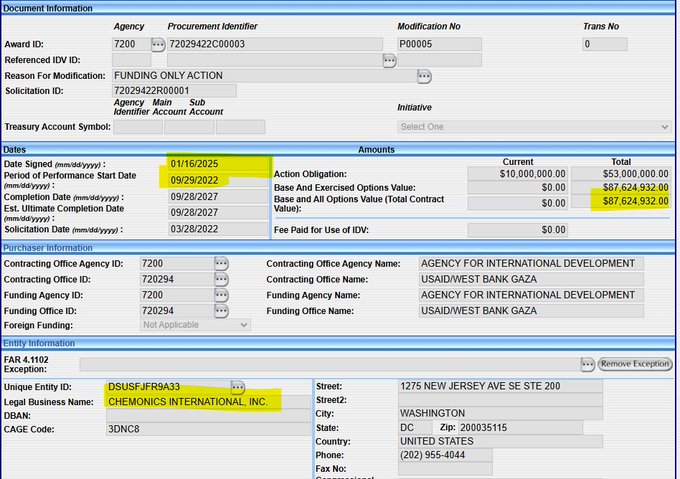680x479 pixels.
Task: Click the Solicitation ID field
Action: (x=174, y=91)
